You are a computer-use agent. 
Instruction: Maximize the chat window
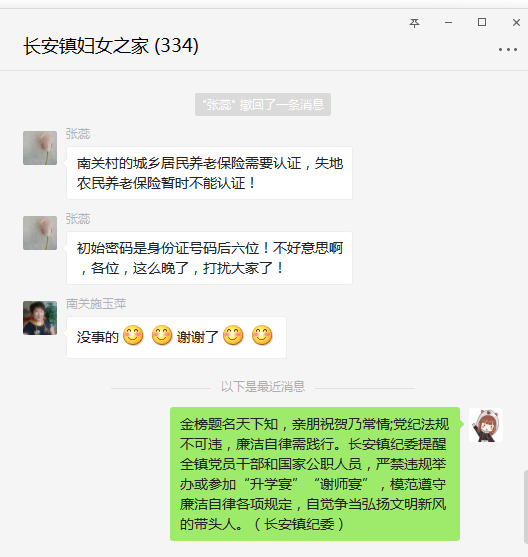[482, 22]
